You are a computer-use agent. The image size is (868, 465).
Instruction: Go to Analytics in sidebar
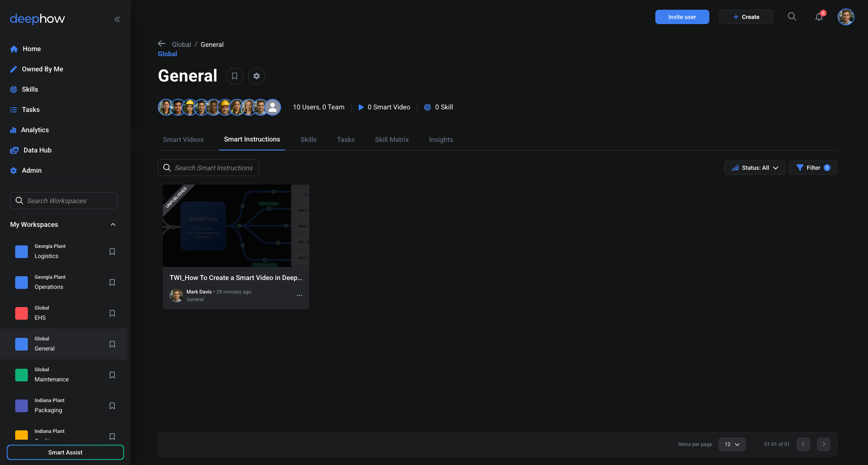pyautogui.click(x=35, y=130)
